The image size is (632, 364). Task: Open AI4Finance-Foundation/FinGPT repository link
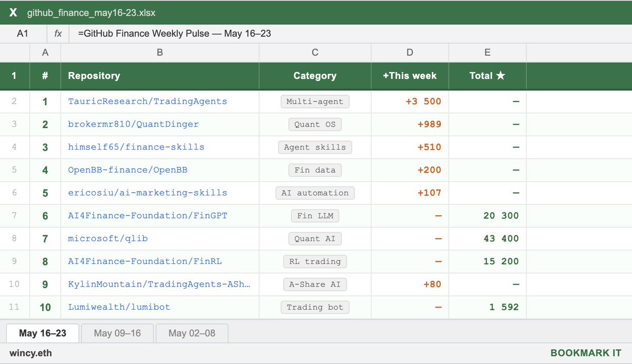coord(147,215)
